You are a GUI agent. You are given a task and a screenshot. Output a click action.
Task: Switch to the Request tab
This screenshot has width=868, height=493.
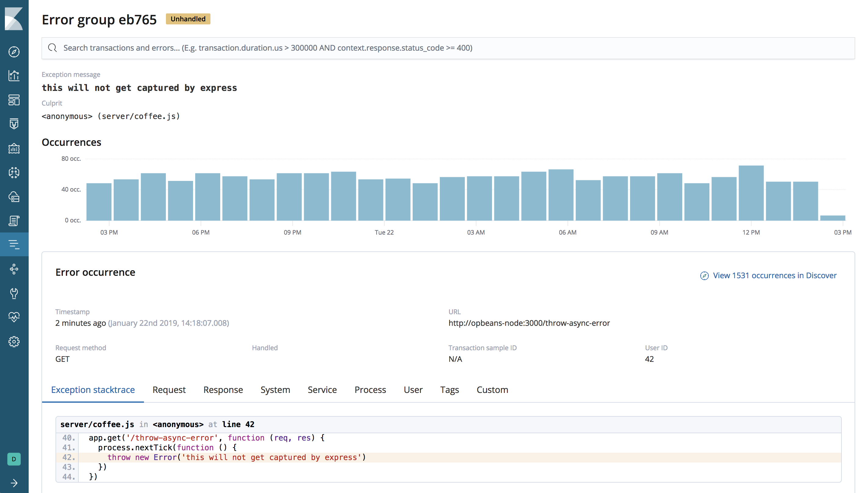point(169,390)
